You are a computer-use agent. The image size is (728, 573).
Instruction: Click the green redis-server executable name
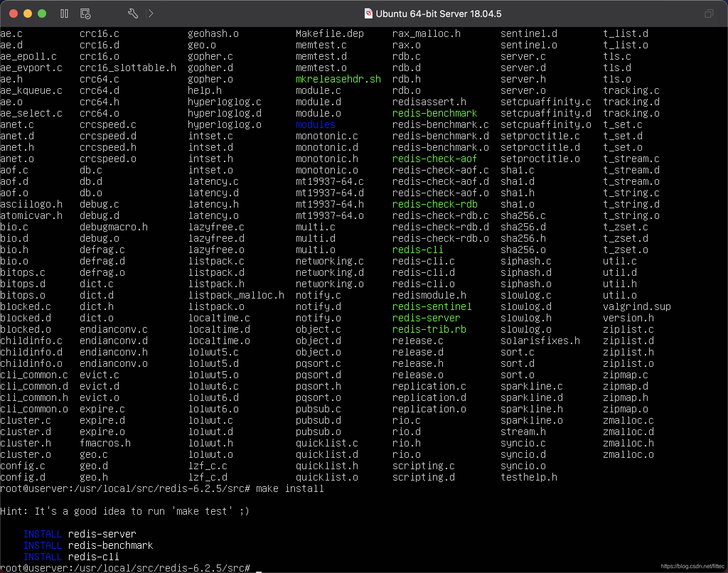426,318
